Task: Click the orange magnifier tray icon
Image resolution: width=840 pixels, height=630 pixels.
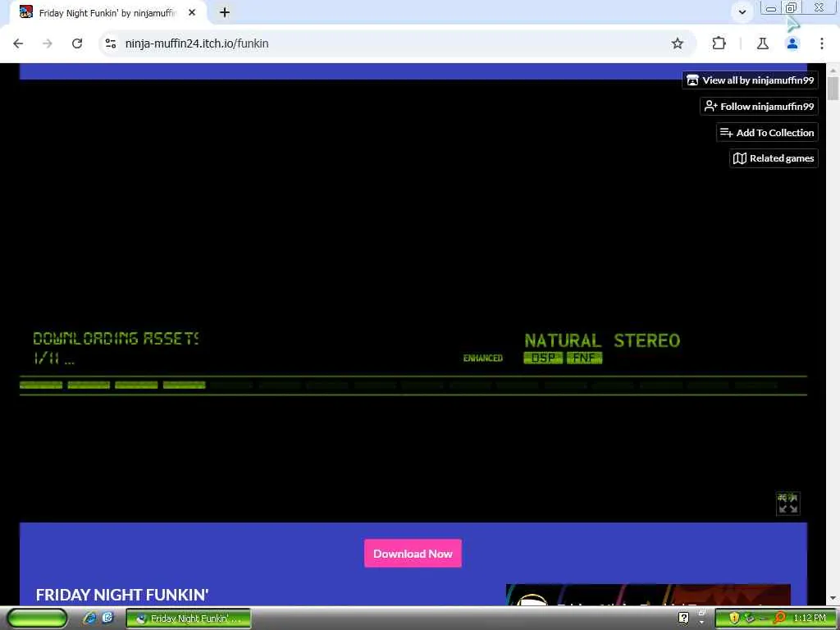Action: (x=780, y=619)
